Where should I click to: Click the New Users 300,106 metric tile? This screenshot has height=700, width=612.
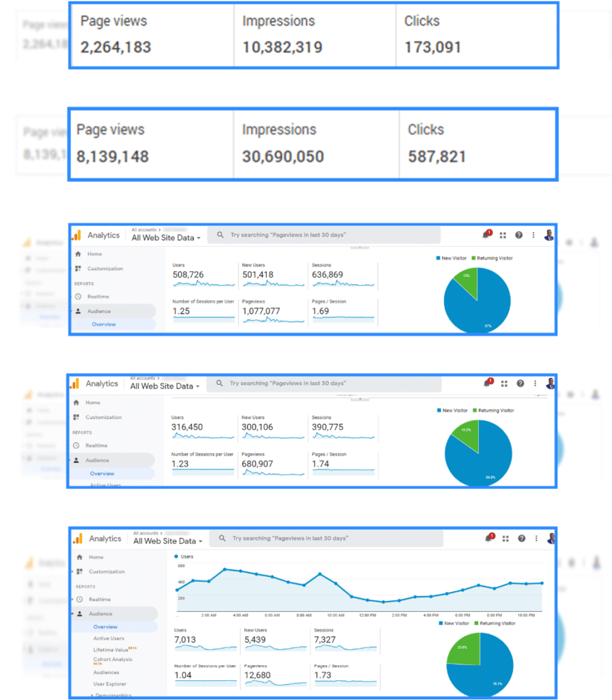coord(273,428)
